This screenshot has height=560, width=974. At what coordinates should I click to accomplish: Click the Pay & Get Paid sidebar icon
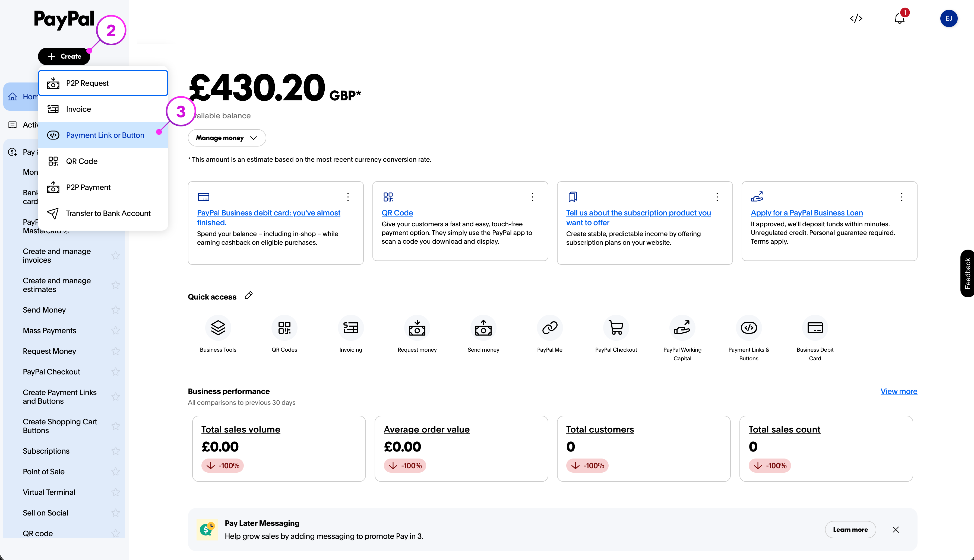tap(12, 152)
